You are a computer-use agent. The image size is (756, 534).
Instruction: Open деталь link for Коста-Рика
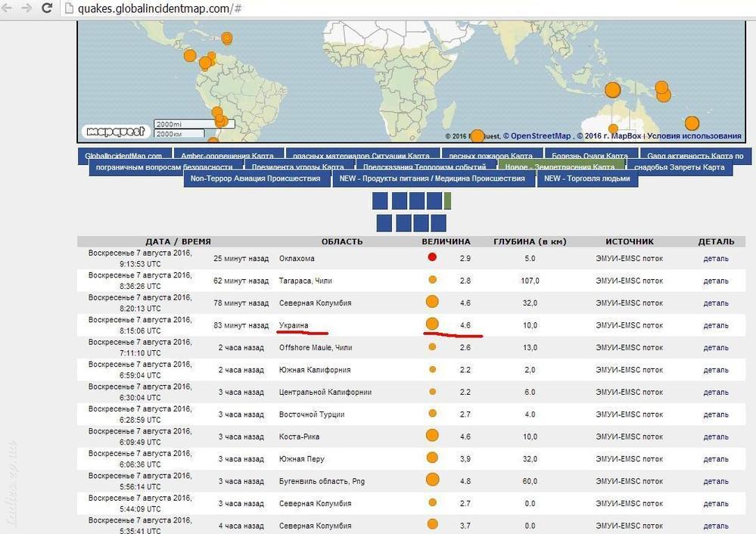pos(715,437)
